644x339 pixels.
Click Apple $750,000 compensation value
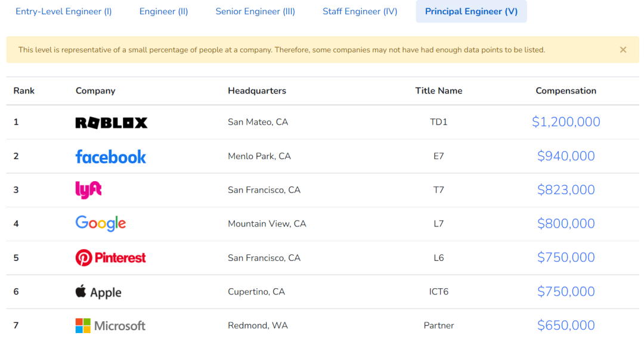[566, 291]
